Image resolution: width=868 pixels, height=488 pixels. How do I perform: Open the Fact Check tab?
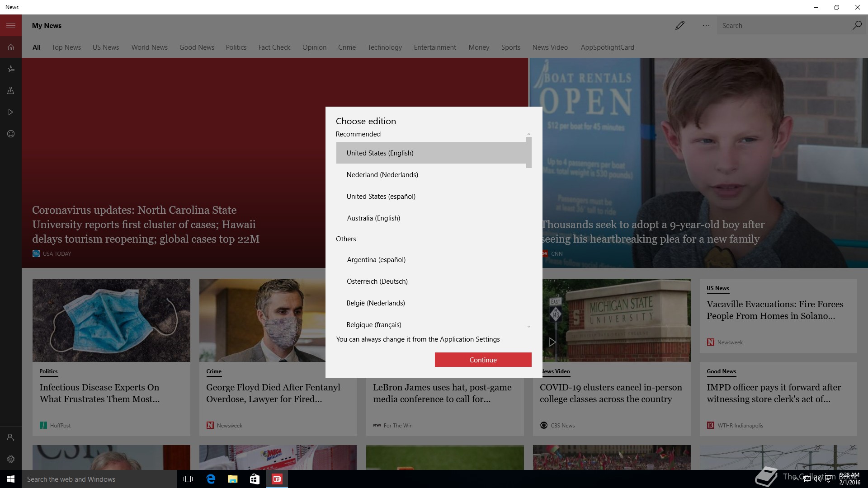pyautogui.click(x=274, y=47)
